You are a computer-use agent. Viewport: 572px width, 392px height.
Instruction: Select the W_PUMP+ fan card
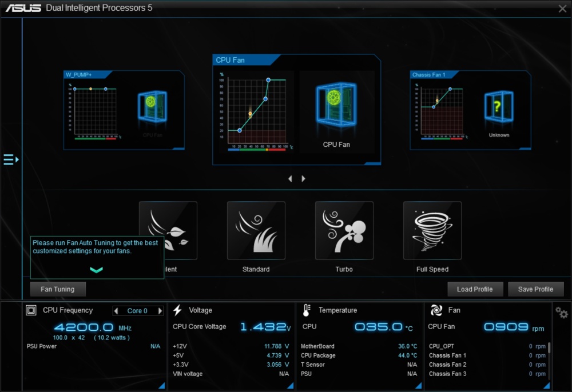[124, 110]
